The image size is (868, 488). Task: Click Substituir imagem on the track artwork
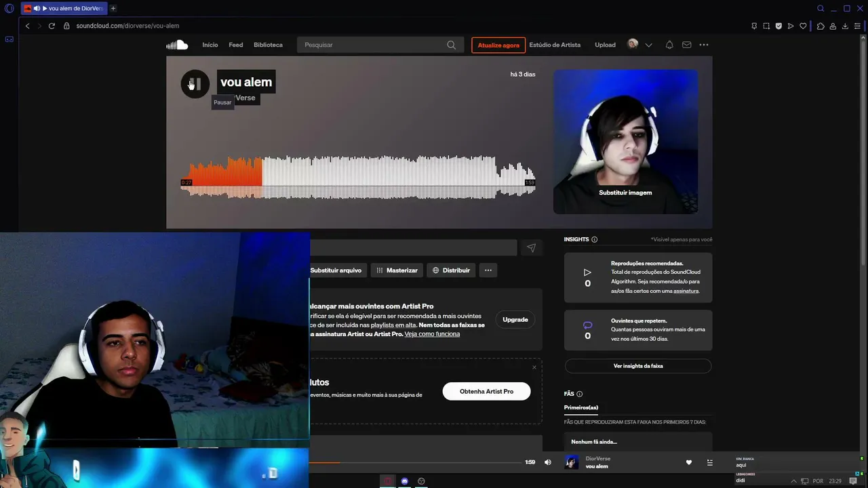pyautogui.click(x=625, y=192)
